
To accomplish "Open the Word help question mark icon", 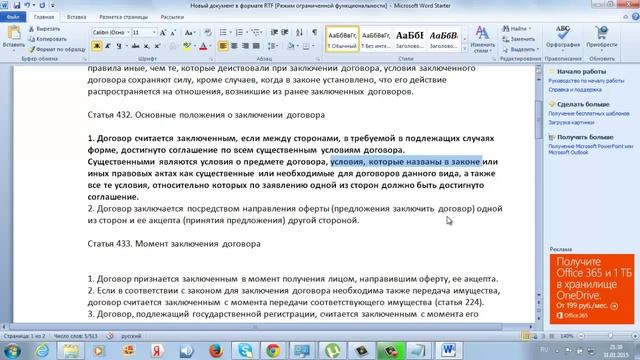I will 636,17.
